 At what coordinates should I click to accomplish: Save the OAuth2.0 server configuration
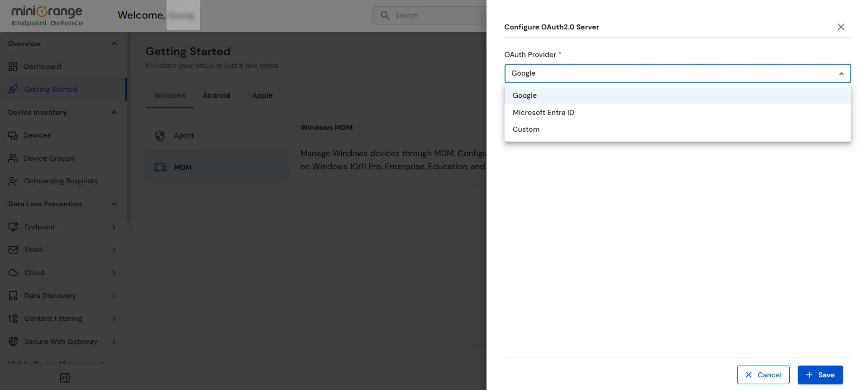click(x=820, y=375)
